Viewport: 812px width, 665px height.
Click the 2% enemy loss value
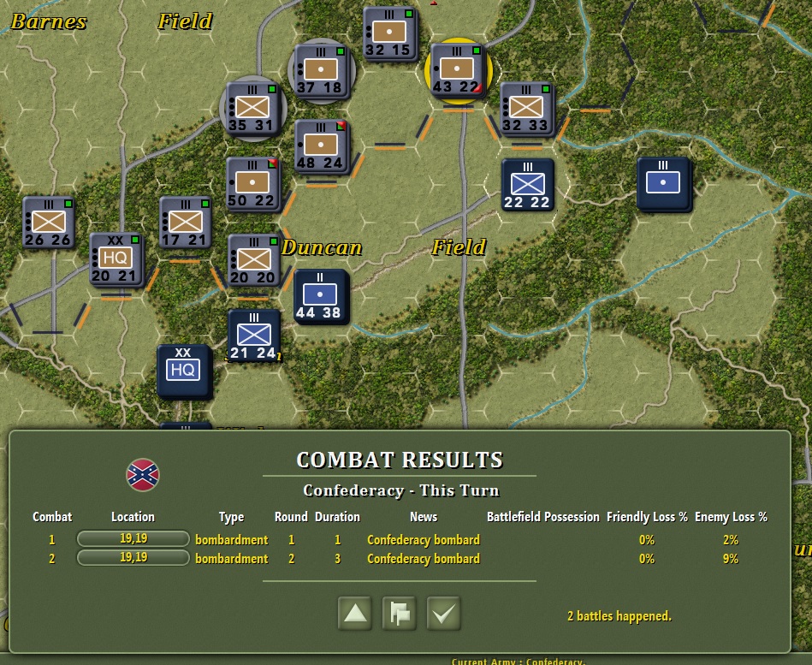[730, 540]
